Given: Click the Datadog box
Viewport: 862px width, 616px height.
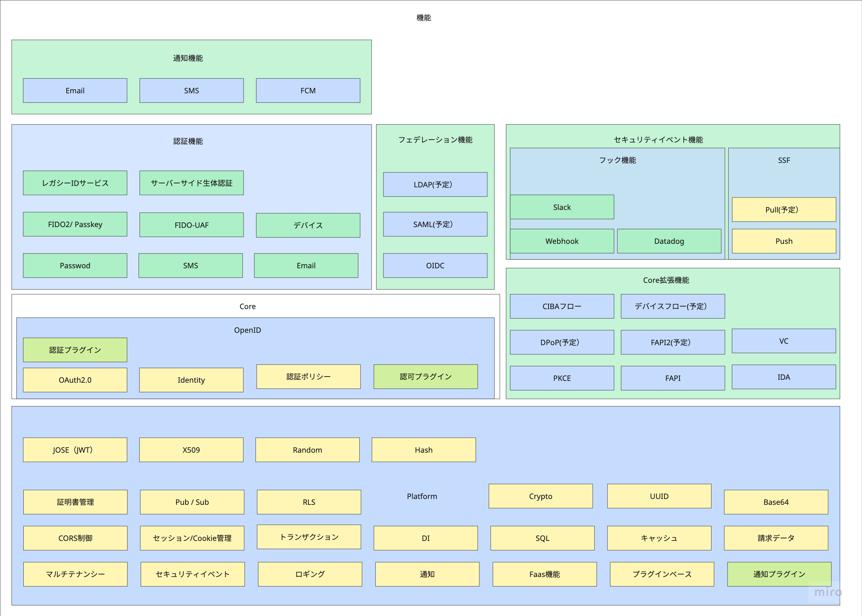Looking at the screenshot, I should point(669,241).
